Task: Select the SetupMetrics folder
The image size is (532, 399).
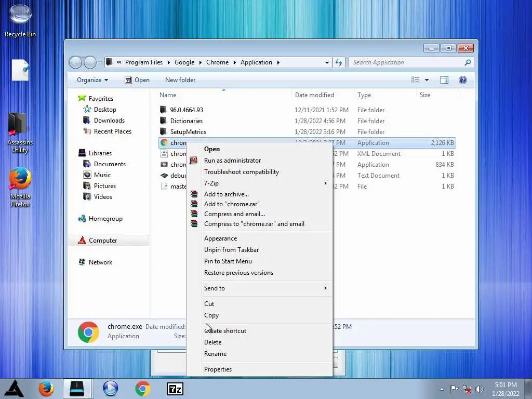Action: coord(188,131)
